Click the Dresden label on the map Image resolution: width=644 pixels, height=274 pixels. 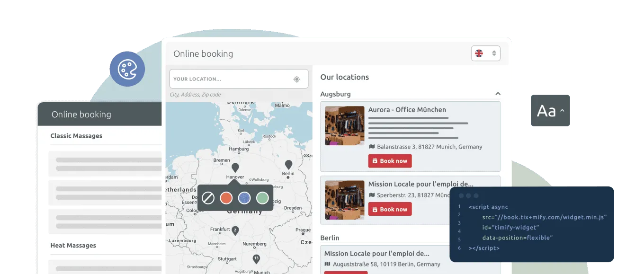click(x=293, y=208)
